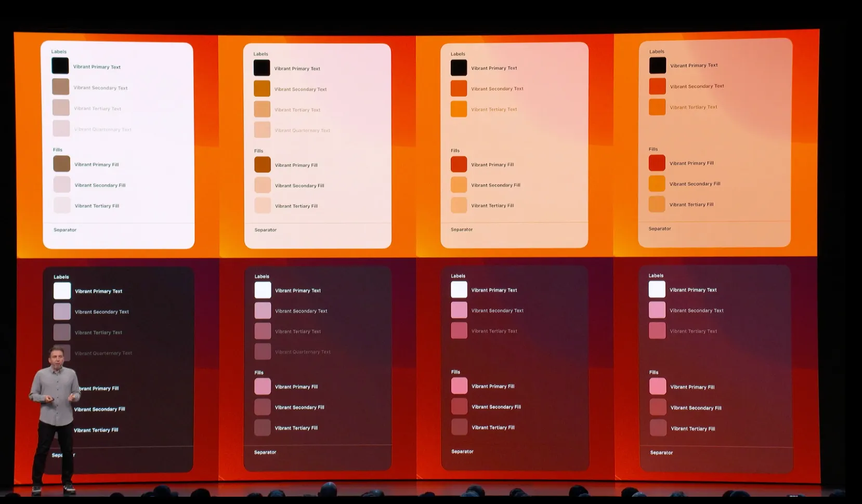Click Vibrant Secondary Fill swatch in second light card
The width and height of the screenshot is (862, 504).
263,185
